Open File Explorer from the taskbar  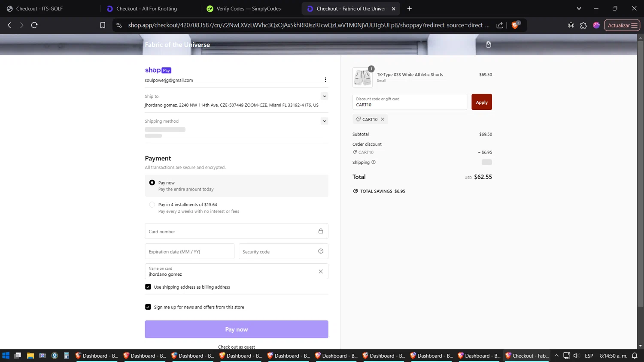point(30,356)
